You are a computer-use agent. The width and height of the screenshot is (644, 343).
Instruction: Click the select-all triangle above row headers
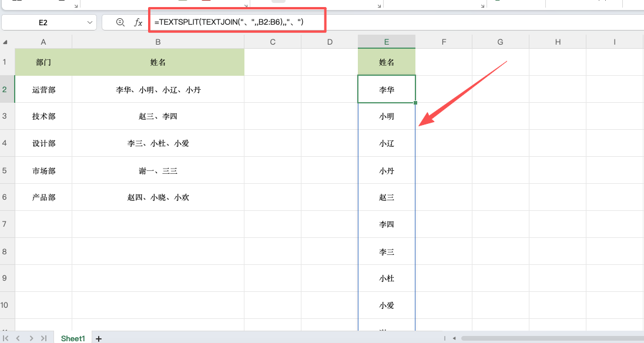click(5, 41)
